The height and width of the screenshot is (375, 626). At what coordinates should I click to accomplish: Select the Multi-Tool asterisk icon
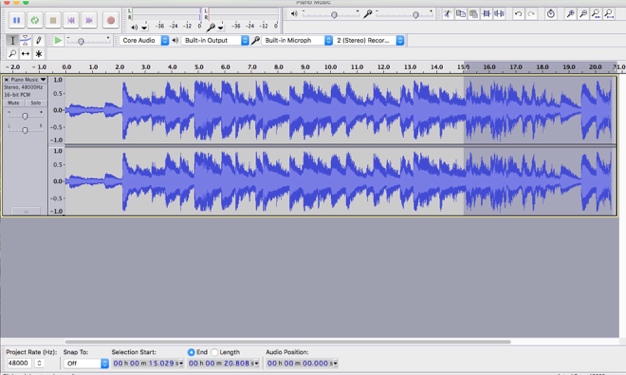coord(39,54)
